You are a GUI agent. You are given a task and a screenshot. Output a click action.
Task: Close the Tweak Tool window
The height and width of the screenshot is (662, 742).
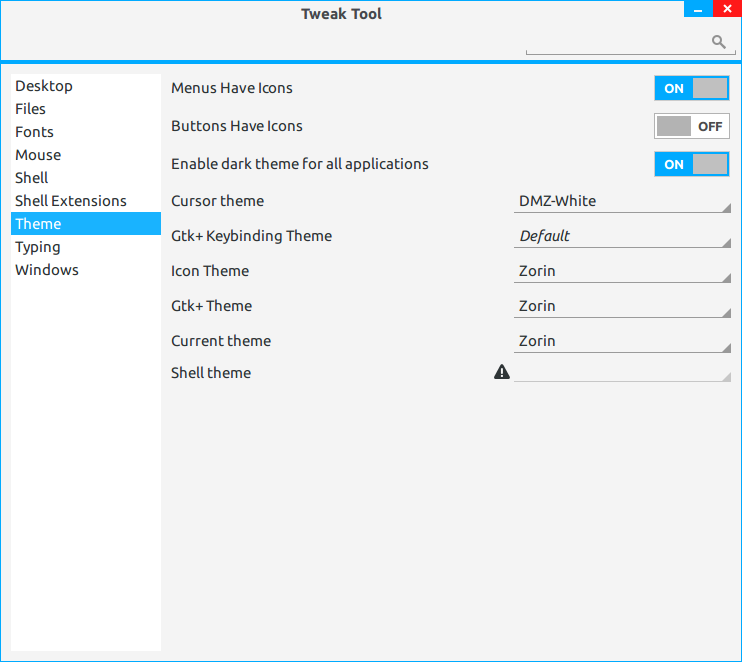(x=726, y=9)
